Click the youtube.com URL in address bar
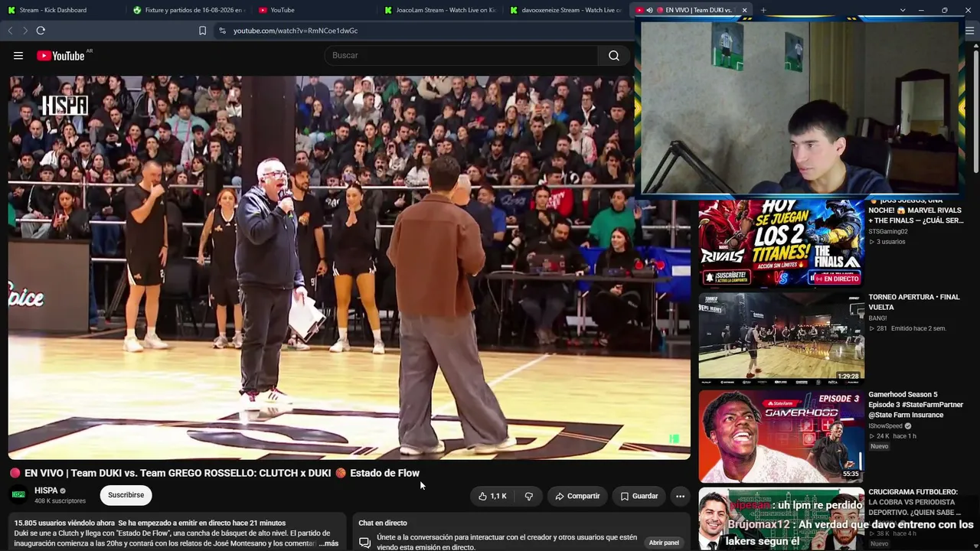 click(x=296, y=31)
